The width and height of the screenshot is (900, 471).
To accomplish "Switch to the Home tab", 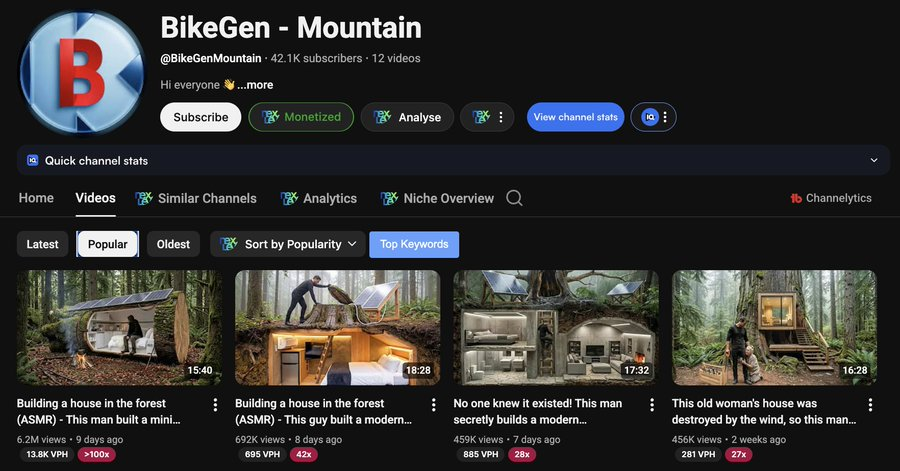I will (x=36, y=198).
